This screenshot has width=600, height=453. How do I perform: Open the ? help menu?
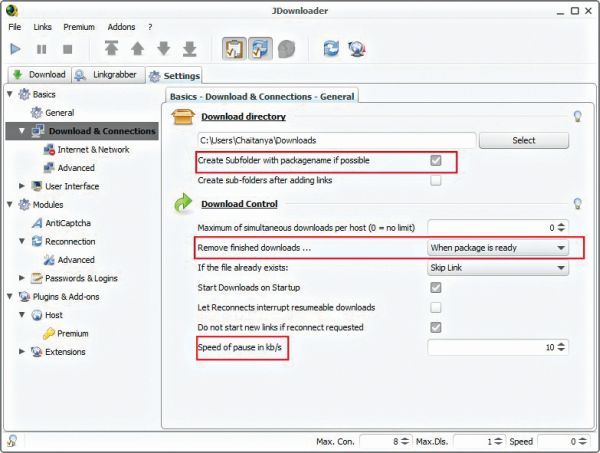tap(150, 27)
